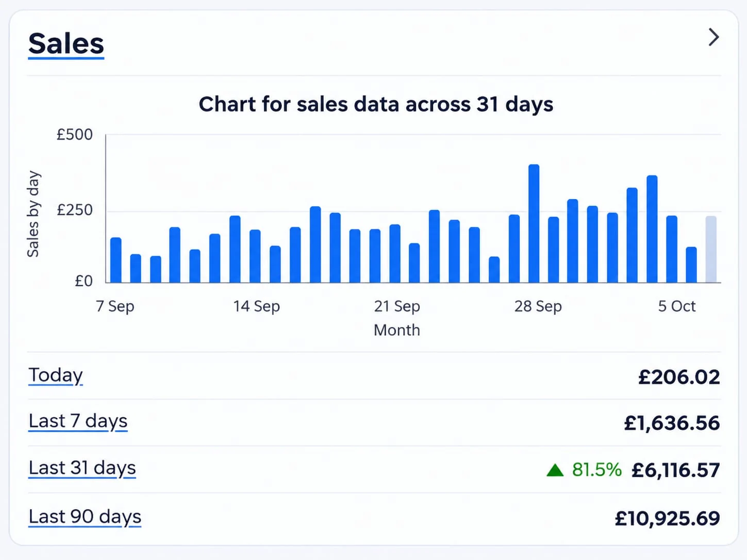Select the £206.02 Today value
The height and width of the screenshot is (560, 747).
pyautogui.click(x=679, y=377)
